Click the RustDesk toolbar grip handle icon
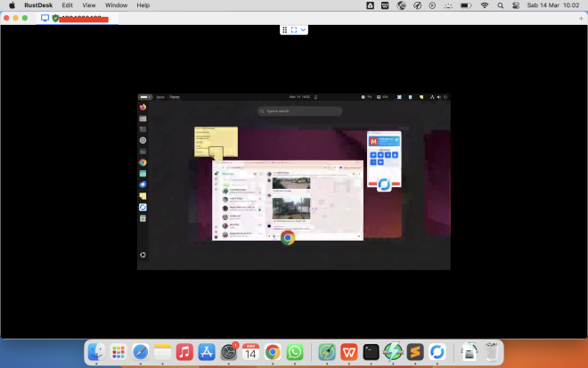This screenshot has width=588, height=368. [285, 29]
